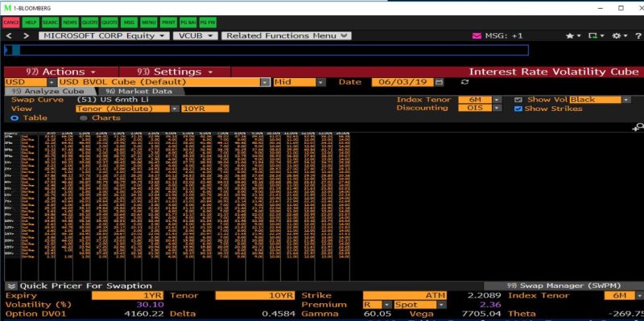Go back with the left arrow icon
This screenshot has width=644, height=321.
[9, 36]
